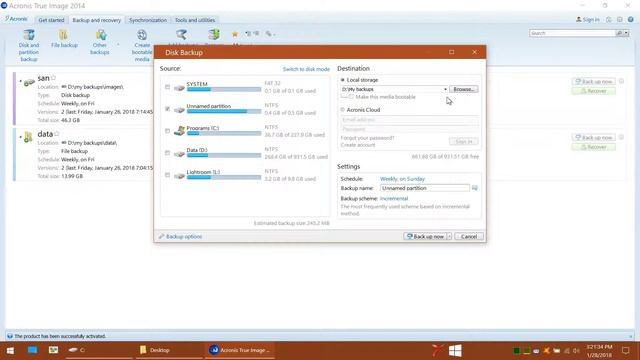Click the SYSTEM partition drive icon
The width and height of the screenshot is (640, 360).
(x=179, y=88)
